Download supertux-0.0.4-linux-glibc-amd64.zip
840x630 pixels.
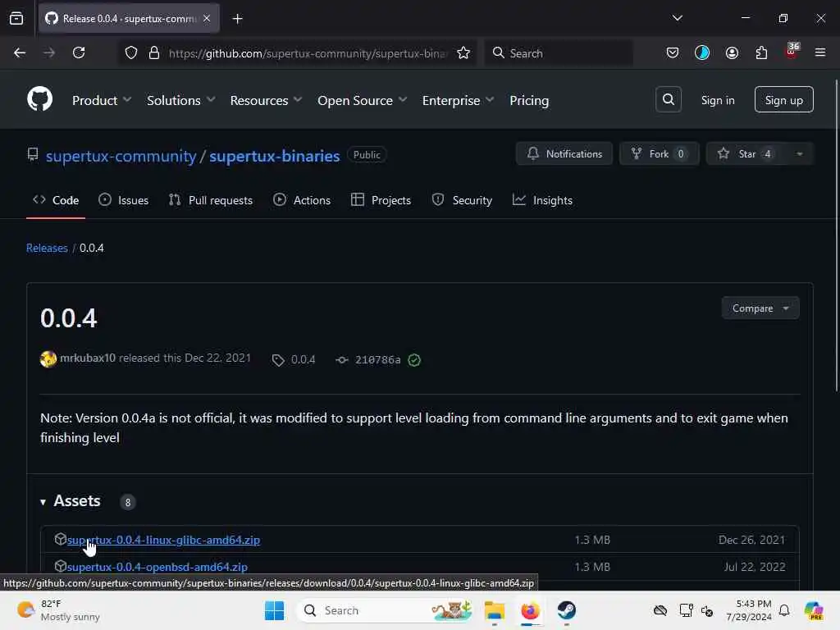coord(163,540)
